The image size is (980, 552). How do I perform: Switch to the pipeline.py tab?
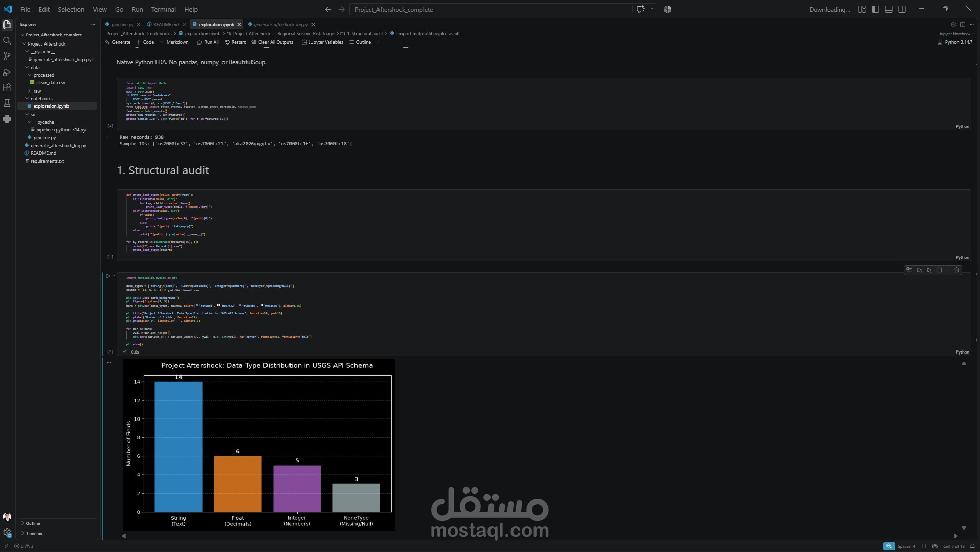123,24
